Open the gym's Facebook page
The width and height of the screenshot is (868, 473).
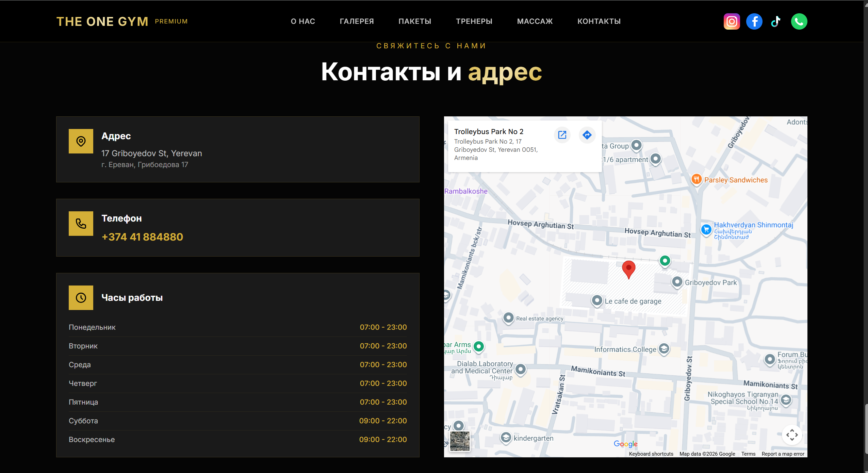pyautogui.click(x=754, y=21)
